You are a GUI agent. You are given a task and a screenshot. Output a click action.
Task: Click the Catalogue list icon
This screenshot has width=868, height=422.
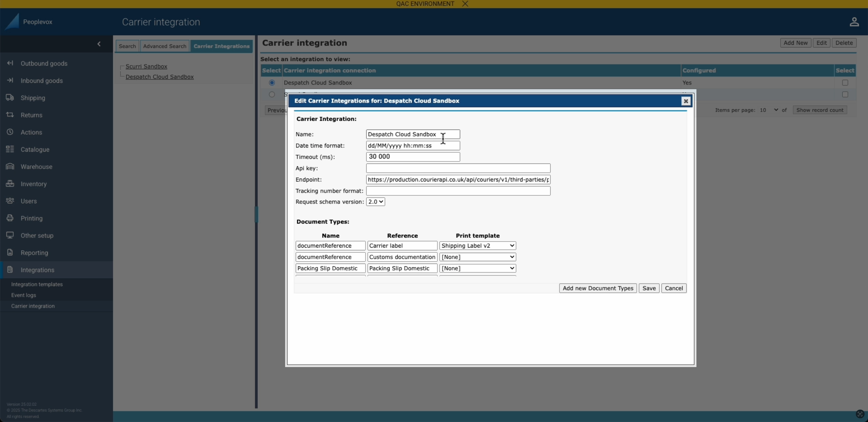tap(10, 149)
